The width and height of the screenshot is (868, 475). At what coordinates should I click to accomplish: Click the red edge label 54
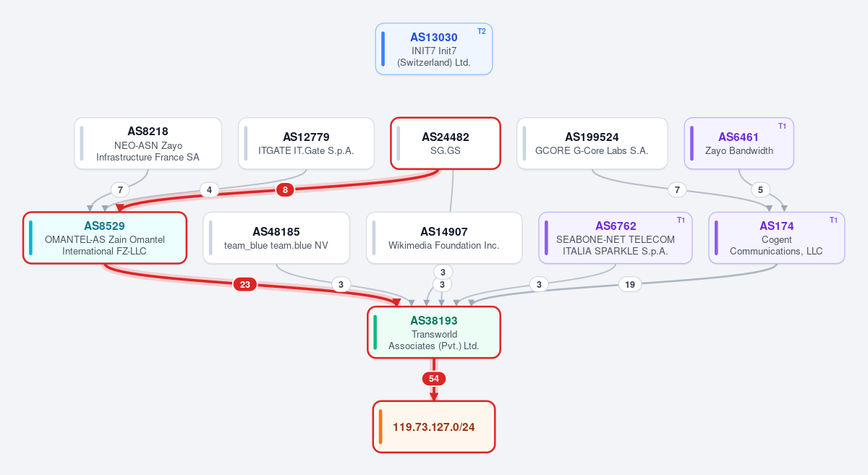click(x=434, y=378)
